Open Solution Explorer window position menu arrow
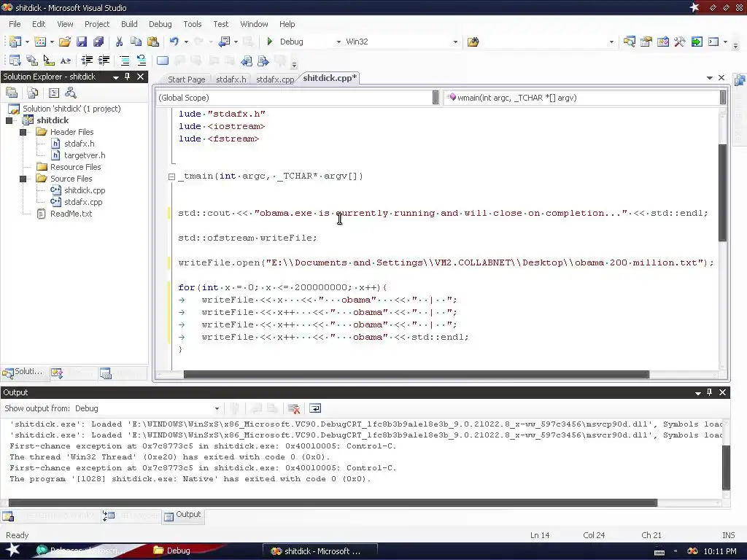747x560 pixels. click(115, 77)
